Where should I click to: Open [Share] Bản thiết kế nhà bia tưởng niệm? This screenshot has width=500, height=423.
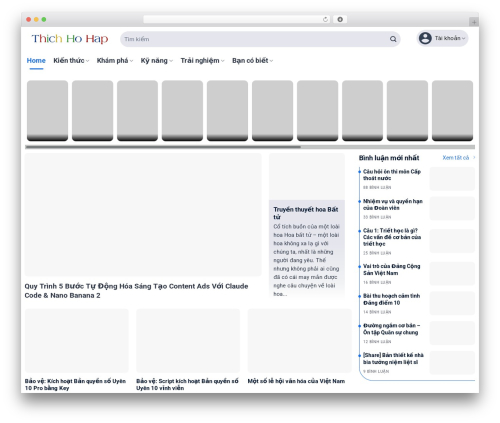(393, 358)
